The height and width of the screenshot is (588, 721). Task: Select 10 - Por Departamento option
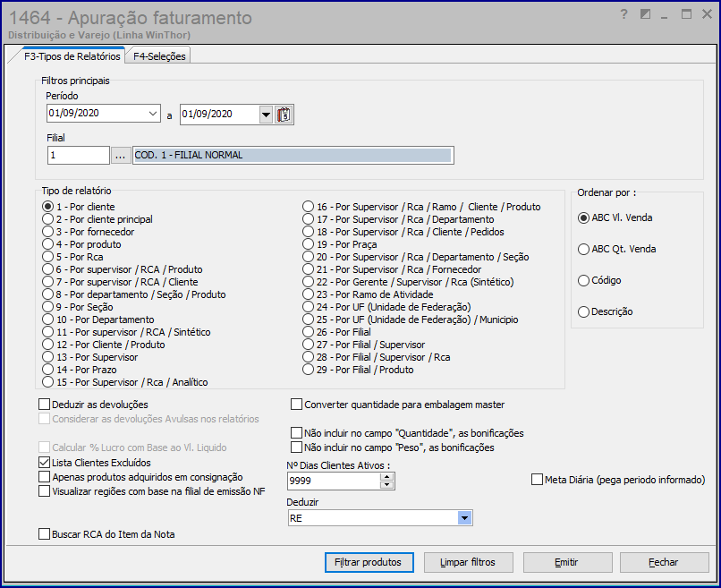click(98, 320)
